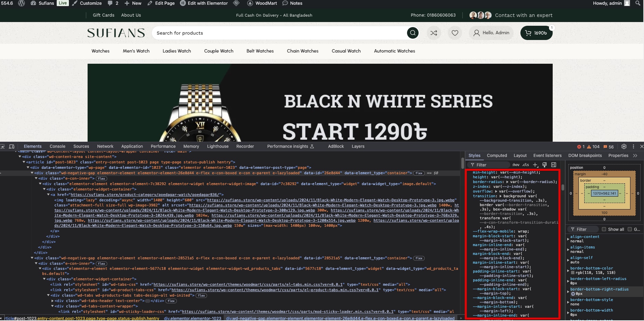
Task: Expand the transition shorthand value
Action: click(500, 196)
